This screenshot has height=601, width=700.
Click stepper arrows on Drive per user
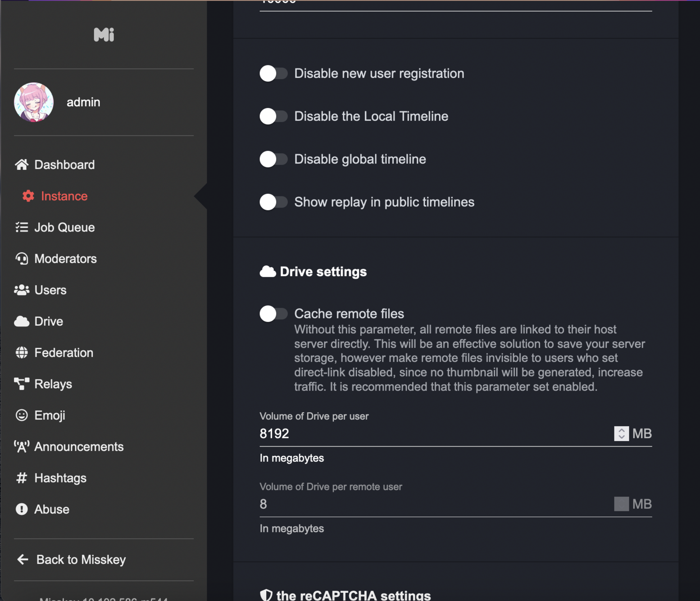[621, 433]
